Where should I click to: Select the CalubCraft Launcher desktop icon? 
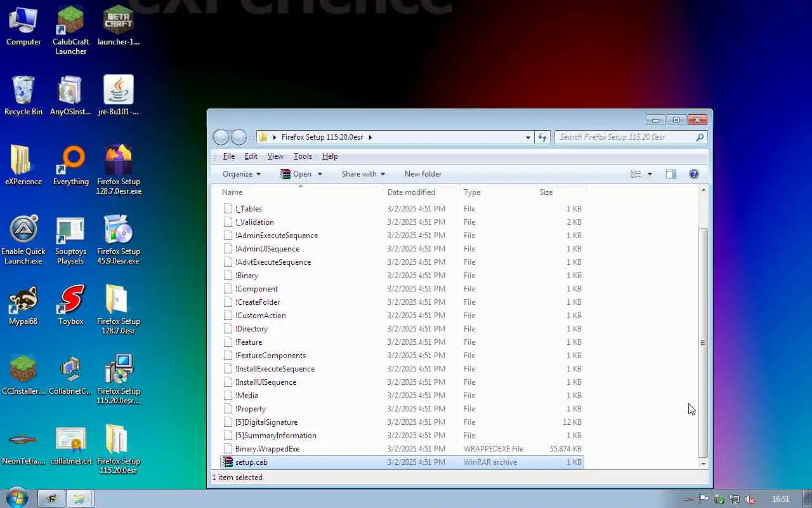pos(70,30)
